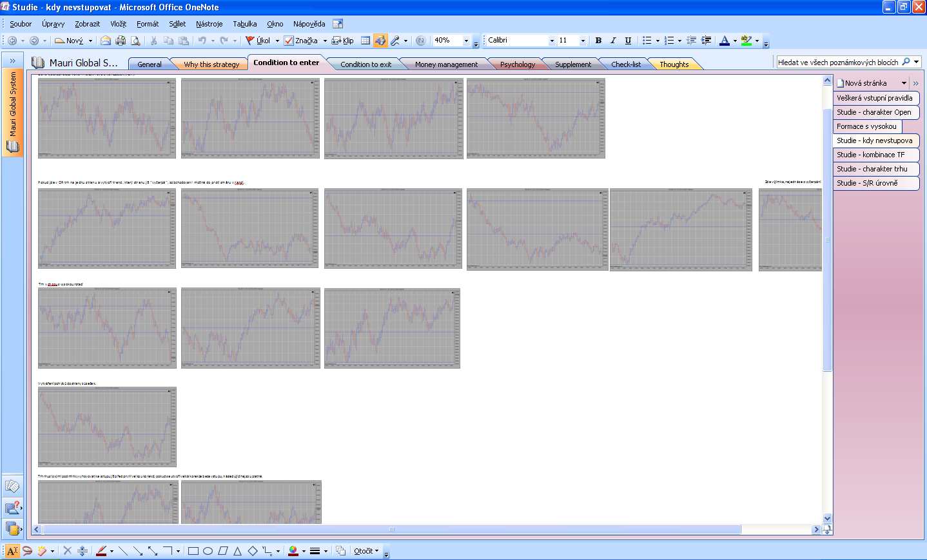This screenshot has width=927, height=560.
Task: Expand the Značka tag dropdown arrow
Action: (x=325, y=41)
